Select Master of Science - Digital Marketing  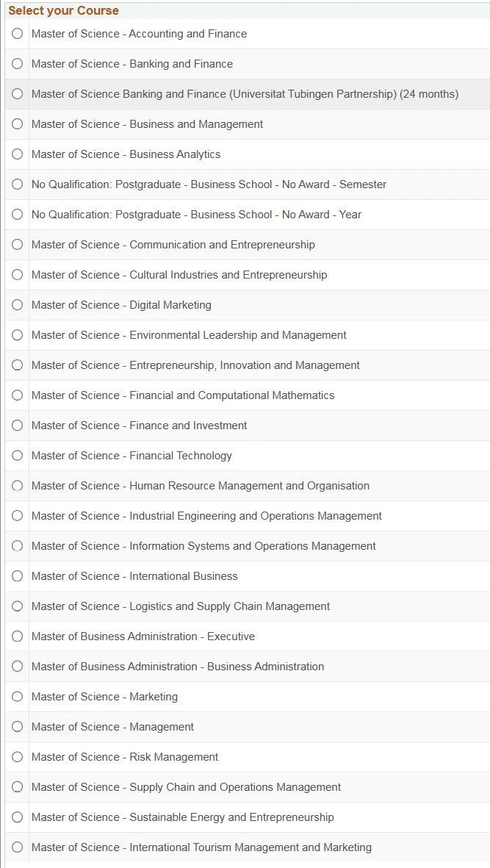[x=17, y=305]
